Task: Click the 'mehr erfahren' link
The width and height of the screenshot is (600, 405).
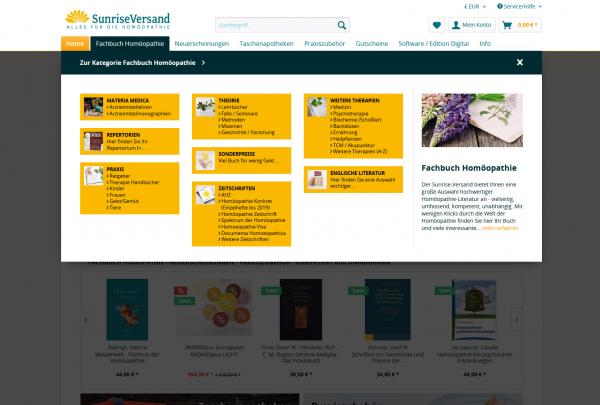Action: point(500,227)
